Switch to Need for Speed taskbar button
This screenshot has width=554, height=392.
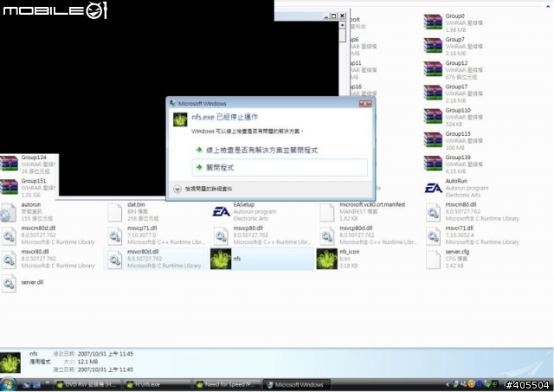tap(227, 384)
